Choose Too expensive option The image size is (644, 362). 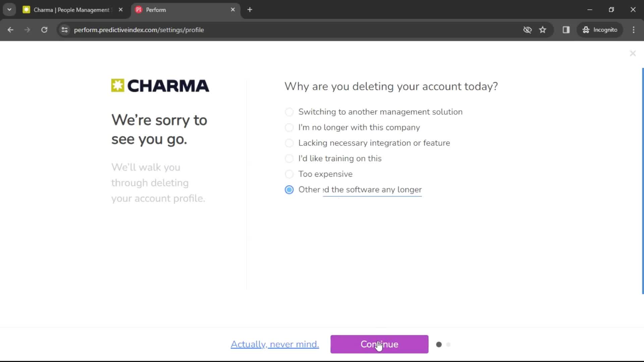[319, 174]
